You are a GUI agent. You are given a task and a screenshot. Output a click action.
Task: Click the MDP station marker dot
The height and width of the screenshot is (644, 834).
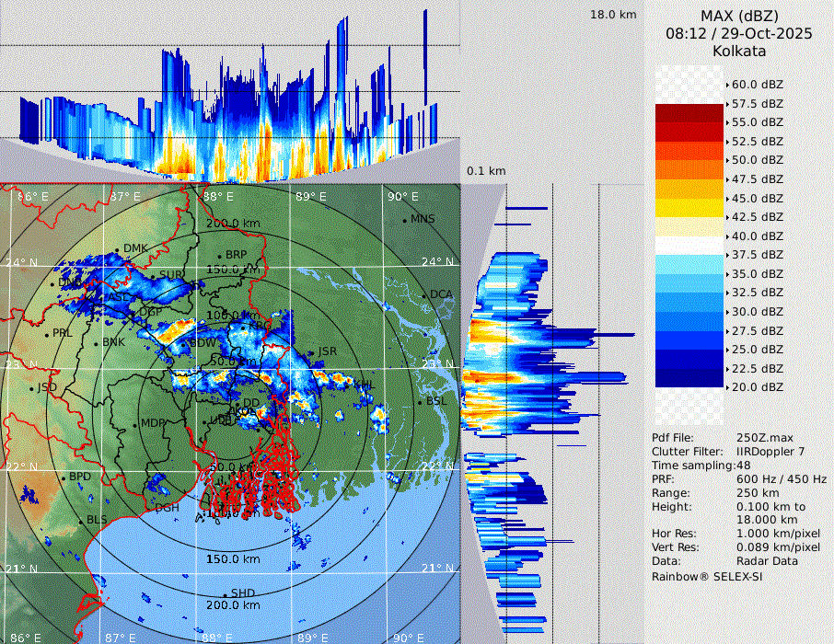(135, 424)
